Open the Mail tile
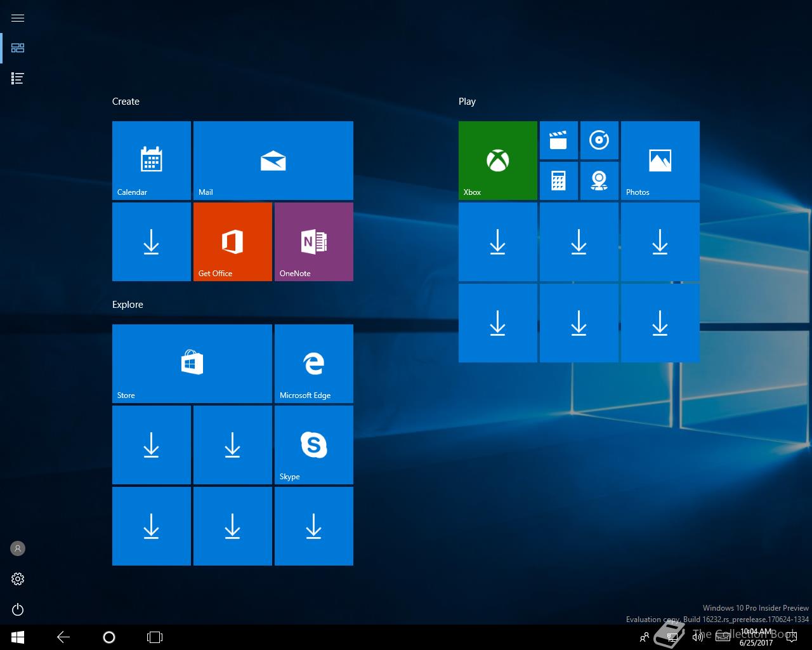 273,161
